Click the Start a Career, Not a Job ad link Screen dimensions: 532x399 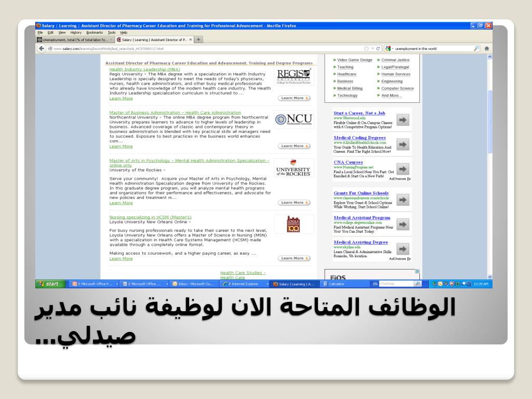359,113
